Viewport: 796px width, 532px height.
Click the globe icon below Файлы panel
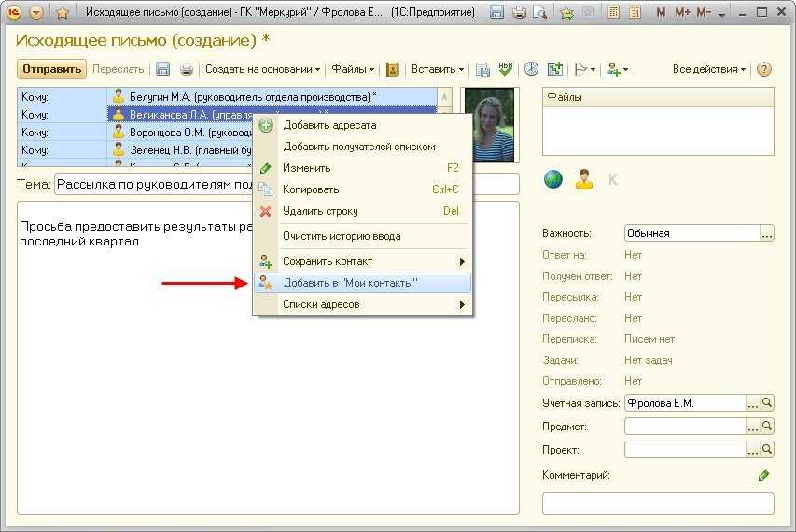click(x=553, y=179)
